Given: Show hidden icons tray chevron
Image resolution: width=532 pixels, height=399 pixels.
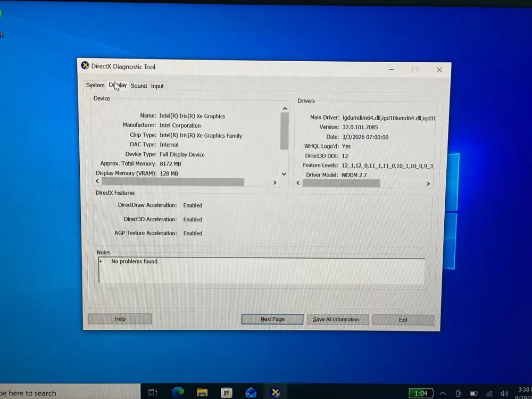Looking at the screenshot, I should pyautogui.click(x=443, y=393).
